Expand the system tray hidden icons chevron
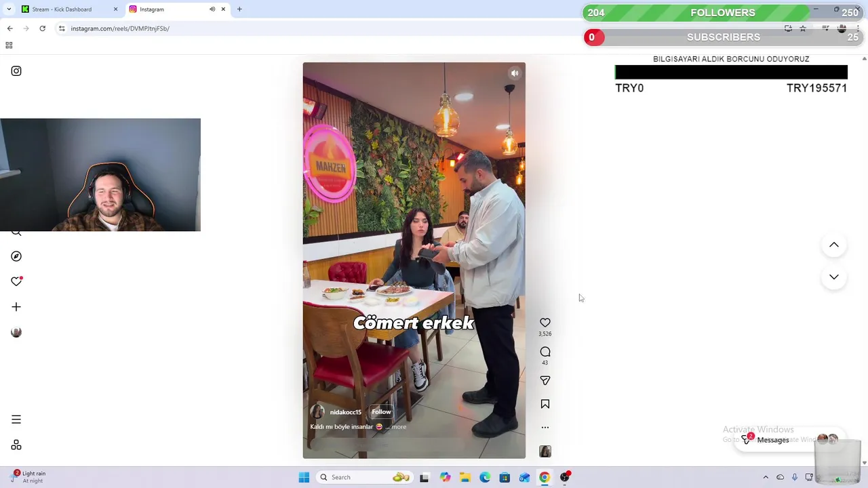 [x=766, y=477]
